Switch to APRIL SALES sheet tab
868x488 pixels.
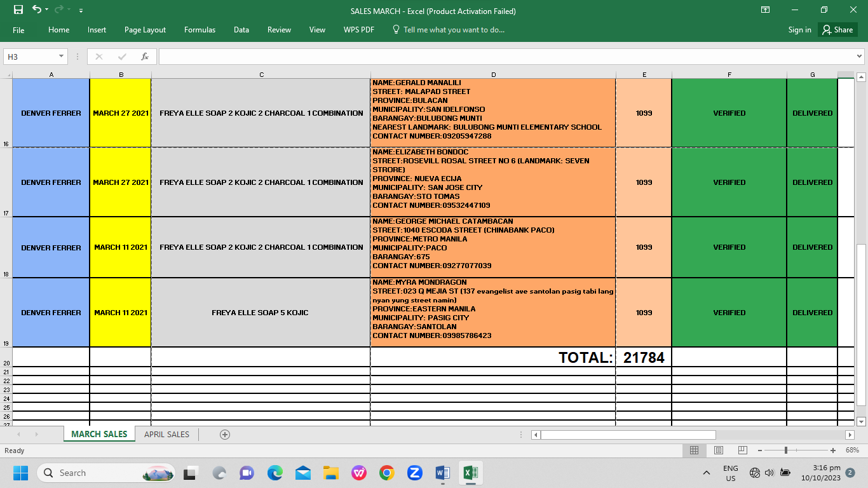point(166,435)
